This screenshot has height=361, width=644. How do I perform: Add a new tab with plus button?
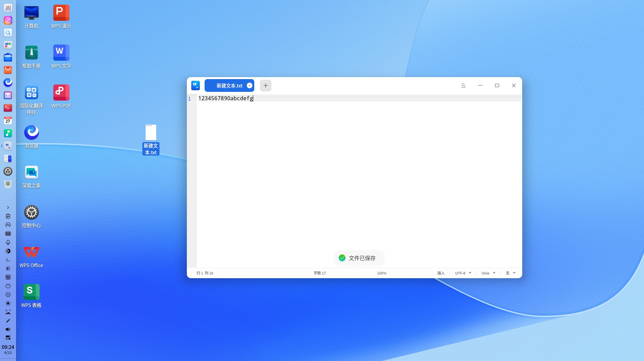265,85
